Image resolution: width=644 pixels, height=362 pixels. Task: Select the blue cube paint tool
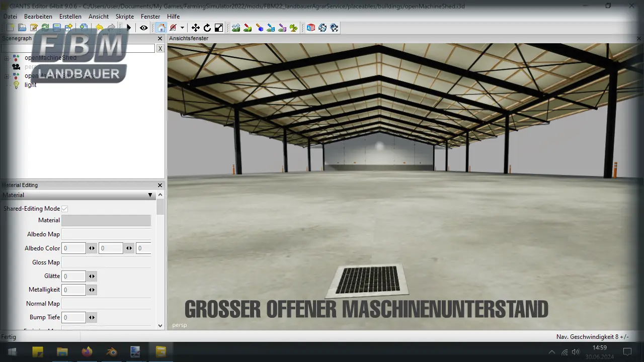click(259, 28)
